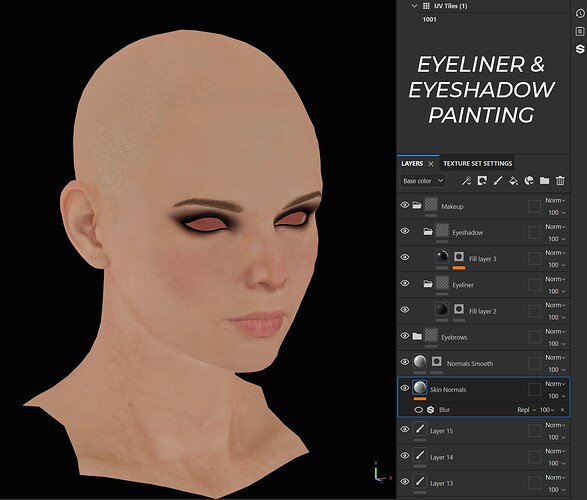The image size is (587, 500).
Task: Open the properties panel icon in right dock
Action: pos(580,31)
